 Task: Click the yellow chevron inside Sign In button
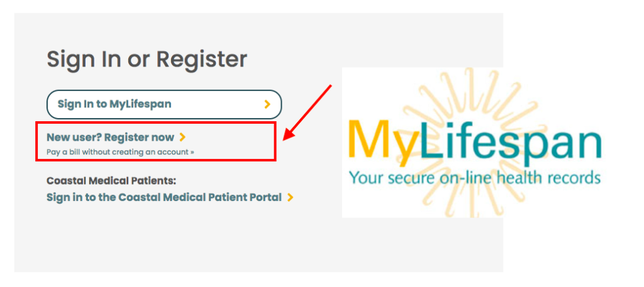tap(267, 104)
